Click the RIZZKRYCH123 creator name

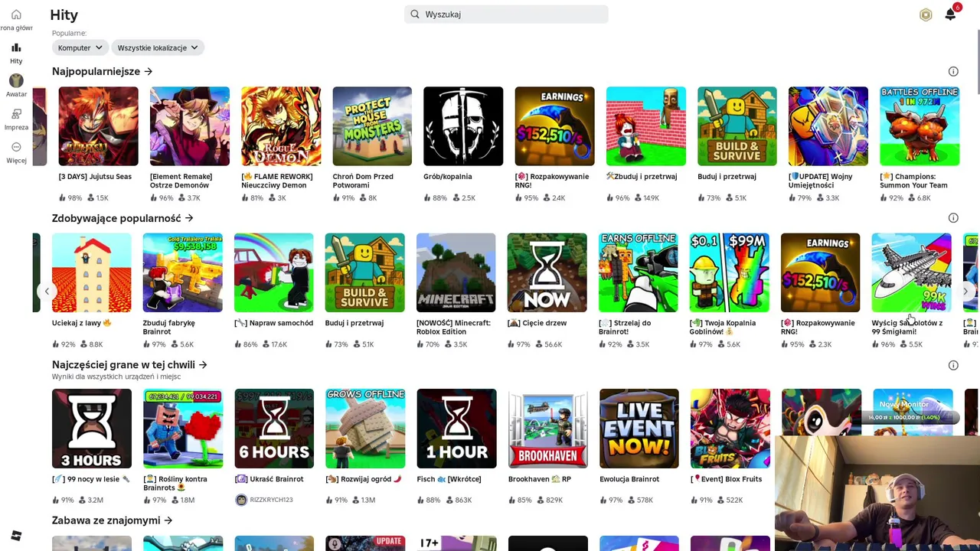271,500
